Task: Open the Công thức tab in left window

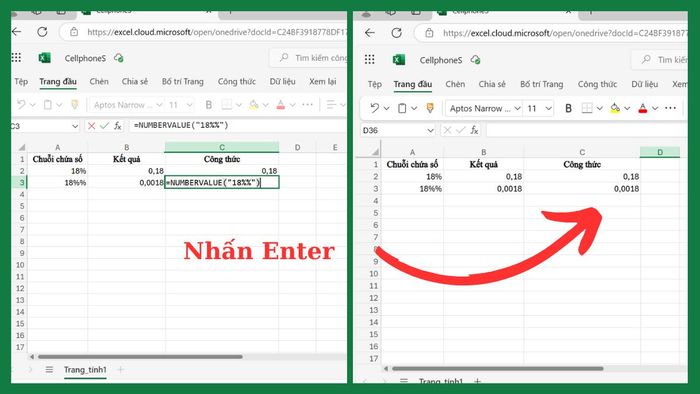Action: click(237, 81)
